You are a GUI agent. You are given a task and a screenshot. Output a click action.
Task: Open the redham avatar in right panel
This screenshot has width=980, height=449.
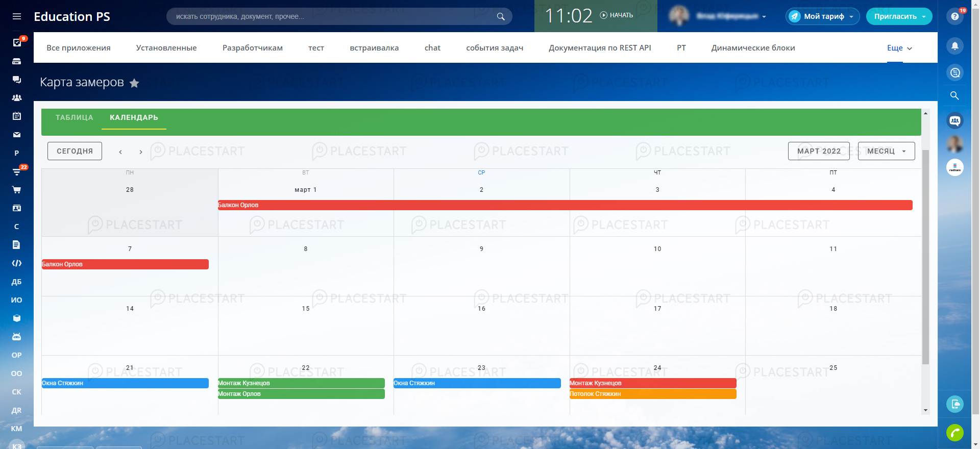click(955, 167)
